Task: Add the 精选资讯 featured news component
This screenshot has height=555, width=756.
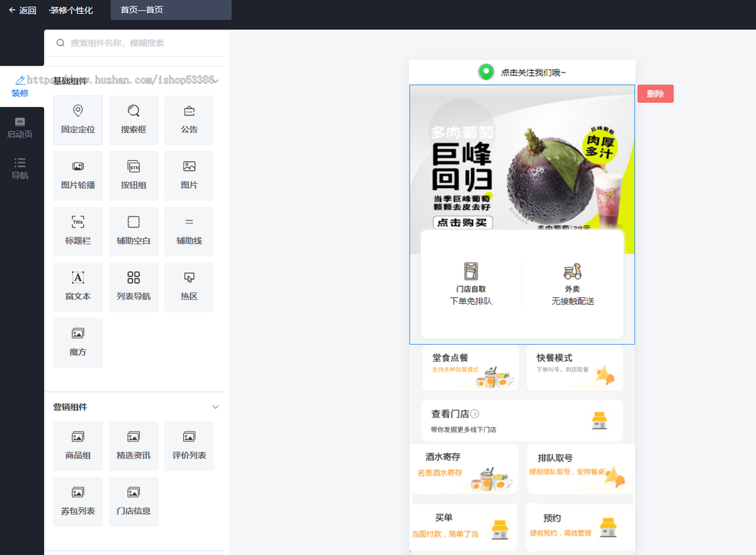Action: click(x=134, y=446)
